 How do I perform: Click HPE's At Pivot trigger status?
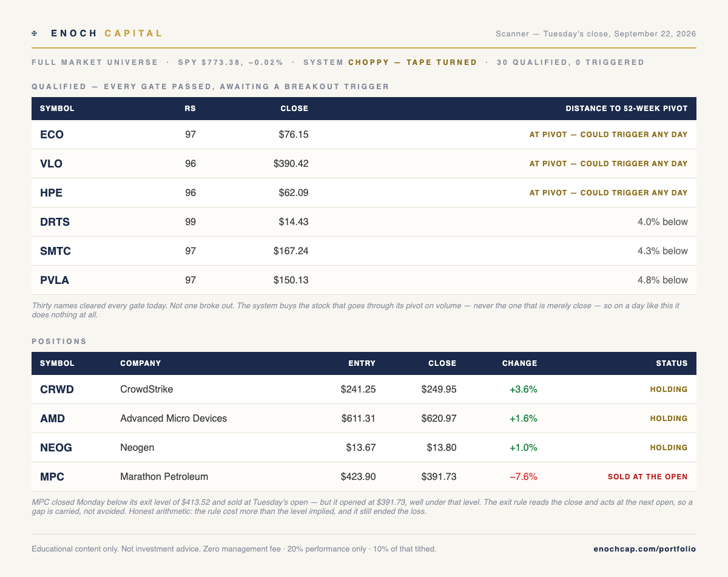click(x=608, y=193)
